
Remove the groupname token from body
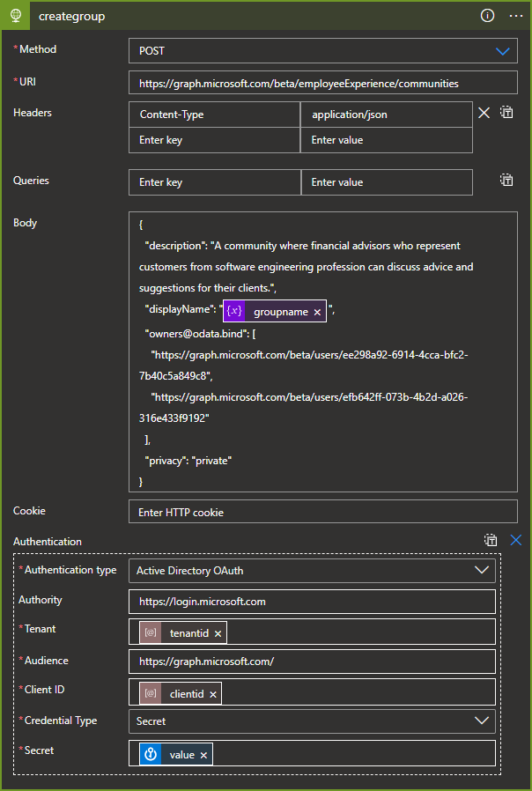tap(317, 312)
